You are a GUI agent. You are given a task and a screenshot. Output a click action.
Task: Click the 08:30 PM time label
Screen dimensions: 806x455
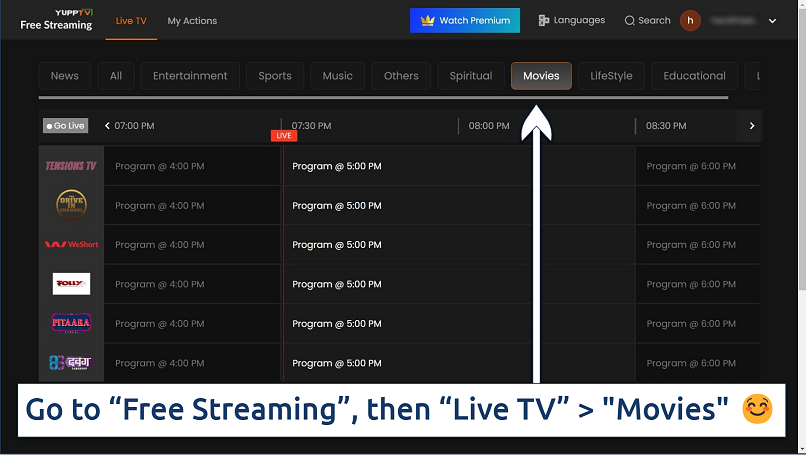click(x=666, y=125)
